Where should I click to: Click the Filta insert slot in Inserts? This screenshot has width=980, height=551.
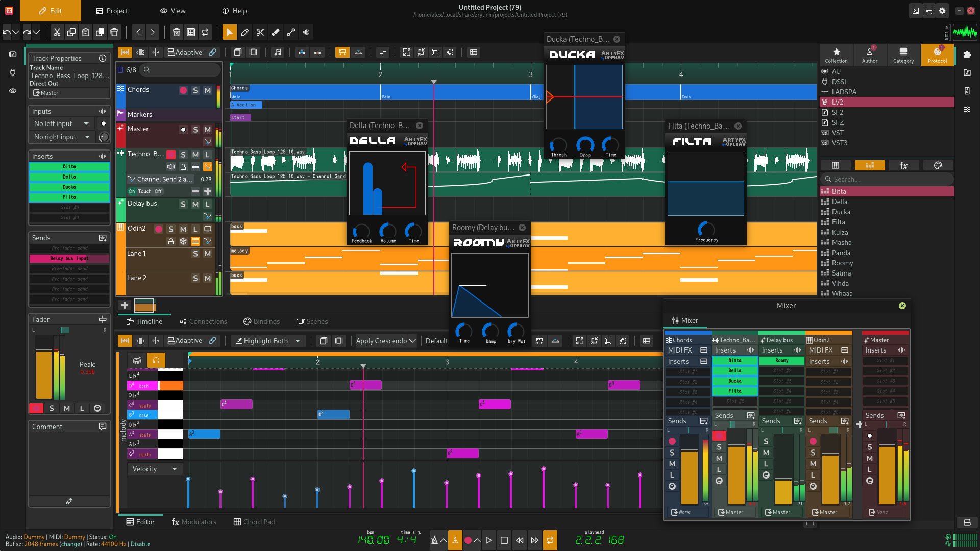pyautogui.click(x=69, y=197)
